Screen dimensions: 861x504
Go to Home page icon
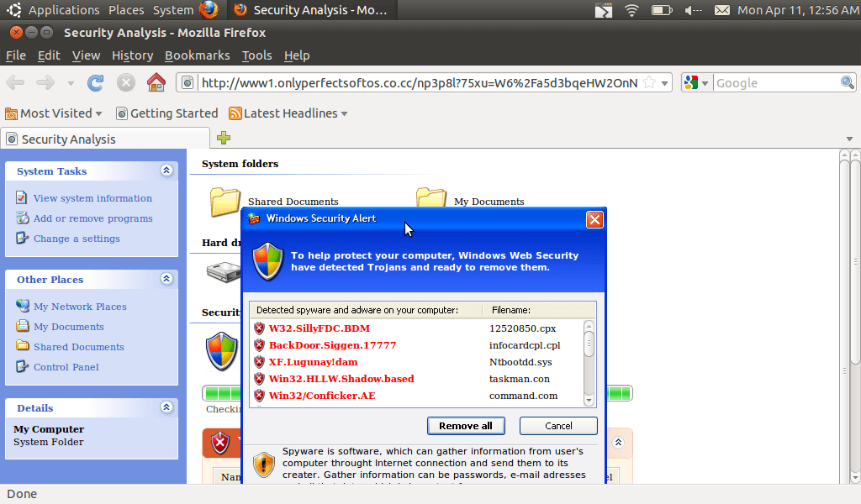tap(156, 82)
